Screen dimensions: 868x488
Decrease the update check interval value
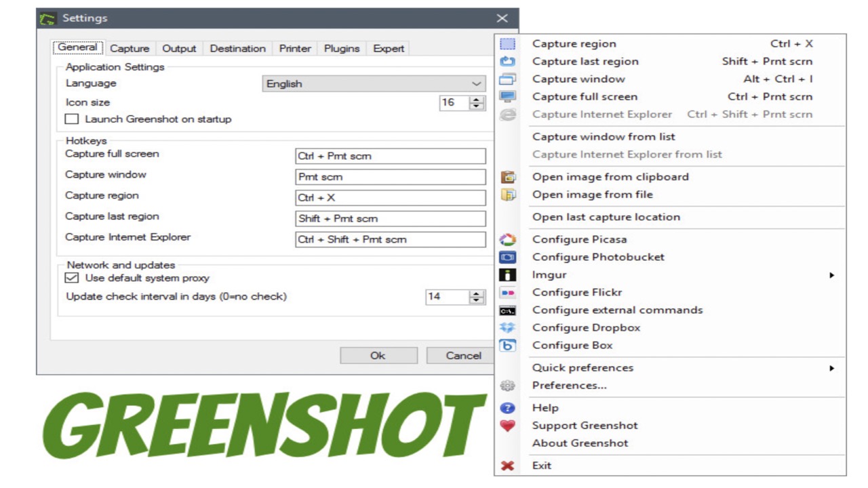[477, 300]
